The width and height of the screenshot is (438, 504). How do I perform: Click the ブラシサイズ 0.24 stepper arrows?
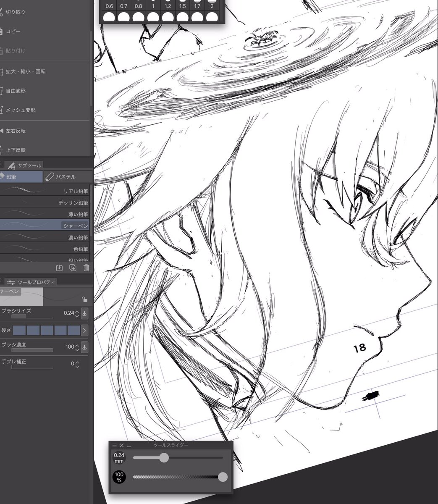[77, 313]
